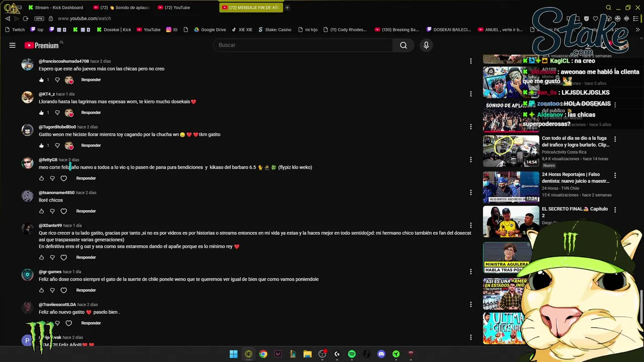Screen dimensions: 644x362
Task: Open @XDante99 channel name link
Action: click(x=50, y=226)
